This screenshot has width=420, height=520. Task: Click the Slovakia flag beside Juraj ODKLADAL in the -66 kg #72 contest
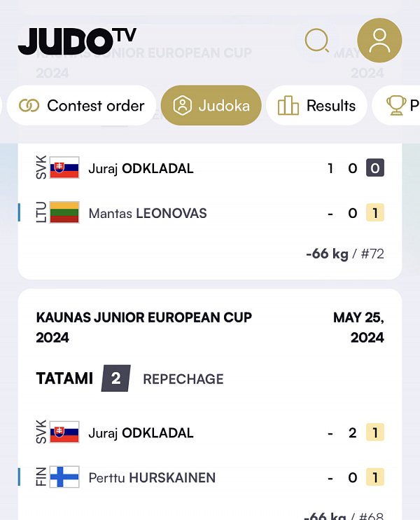(x=64, y=167)
